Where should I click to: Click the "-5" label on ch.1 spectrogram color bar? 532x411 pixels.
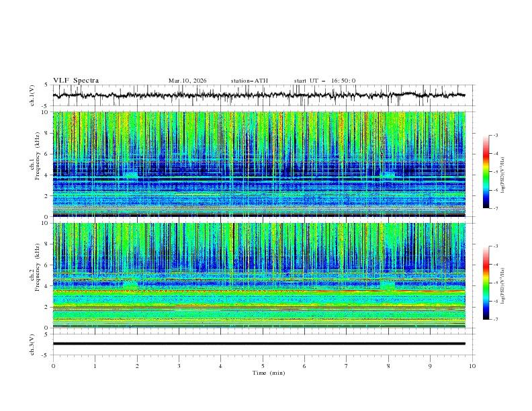495,172
